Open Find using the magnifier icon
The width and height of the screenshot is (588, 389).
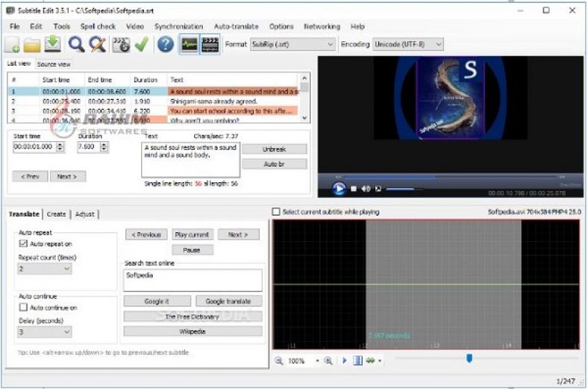[77, 45]
